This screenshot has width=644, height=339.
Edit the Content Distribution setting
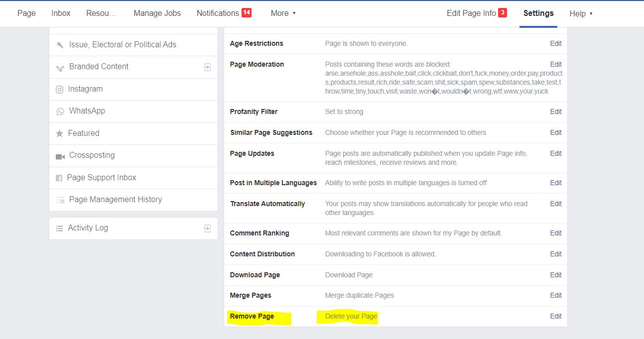point(556,254)
